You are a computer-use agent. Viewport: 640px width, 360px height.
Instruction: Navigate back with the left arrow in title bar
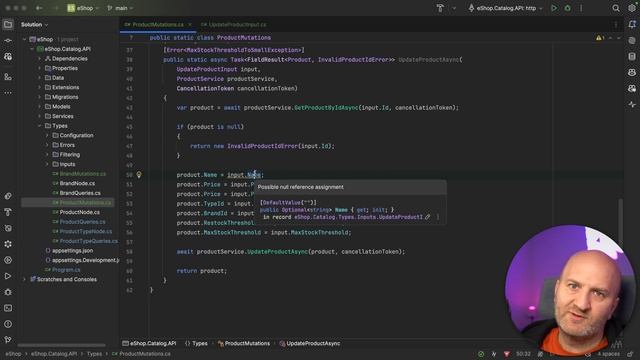click(39, 8)
